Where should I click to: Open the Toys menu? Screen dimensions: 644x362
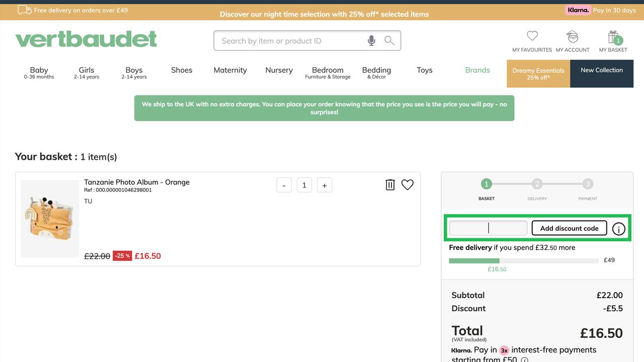[x=425, y=70]
